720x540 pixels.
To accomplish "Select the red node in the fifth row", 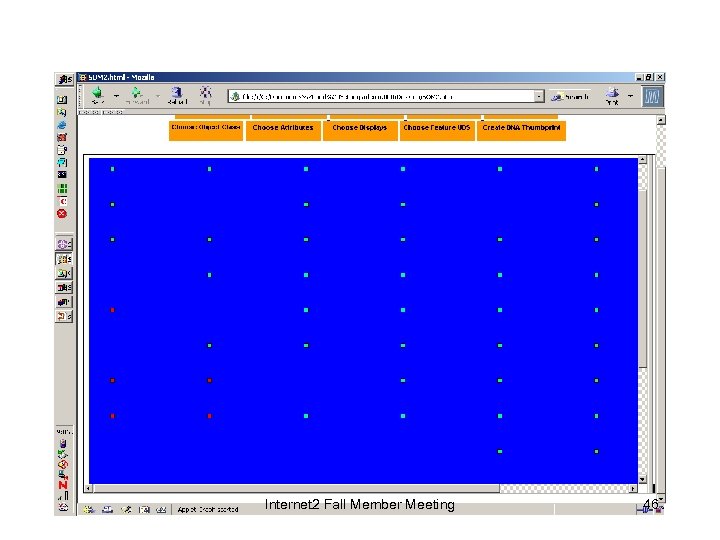I will (112, 310).
